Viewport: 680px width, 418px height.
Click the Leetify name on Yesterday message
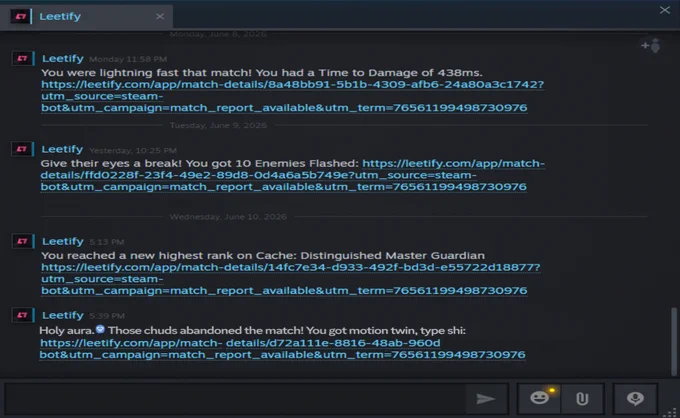point(62,149)
